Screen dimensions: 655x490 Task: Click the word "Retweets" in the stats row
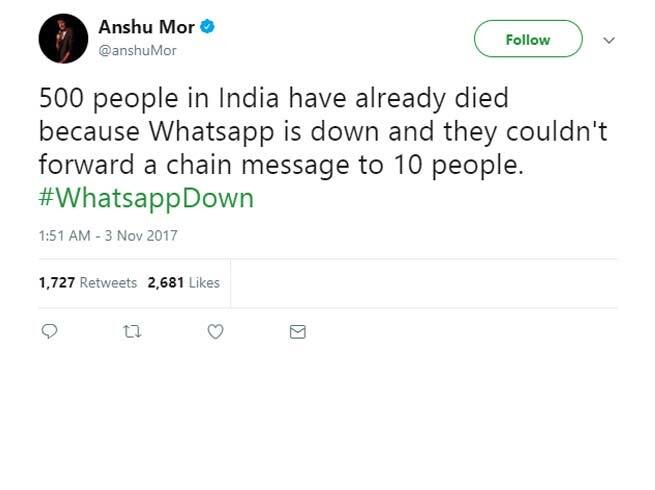click(x=109, y=283)
